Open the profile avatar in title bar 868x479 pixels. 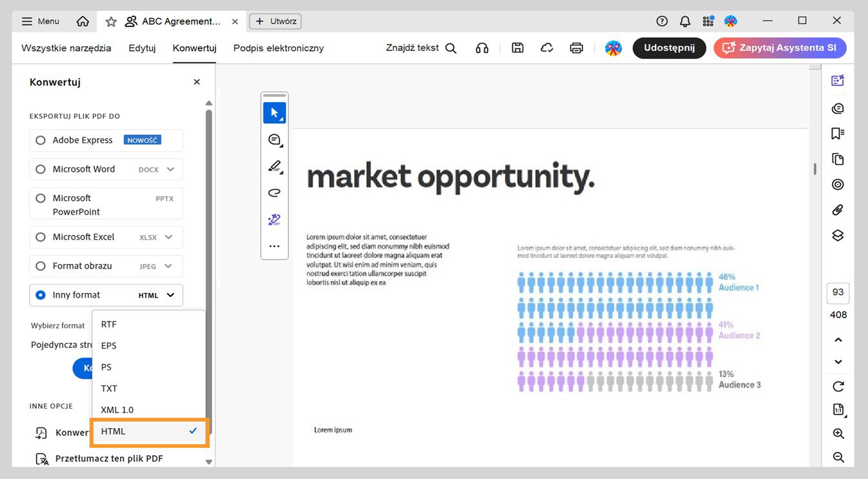click(x=731, y=21)
